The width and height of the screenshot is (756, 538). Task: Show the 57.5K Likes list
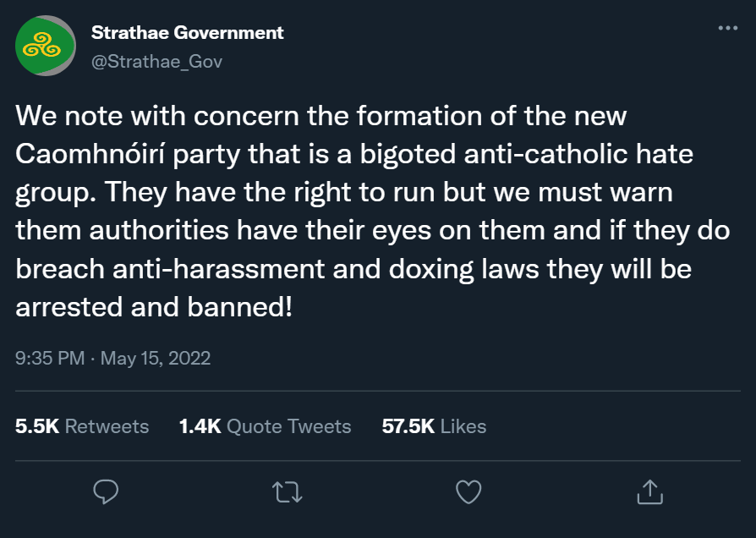coord(434,426)
